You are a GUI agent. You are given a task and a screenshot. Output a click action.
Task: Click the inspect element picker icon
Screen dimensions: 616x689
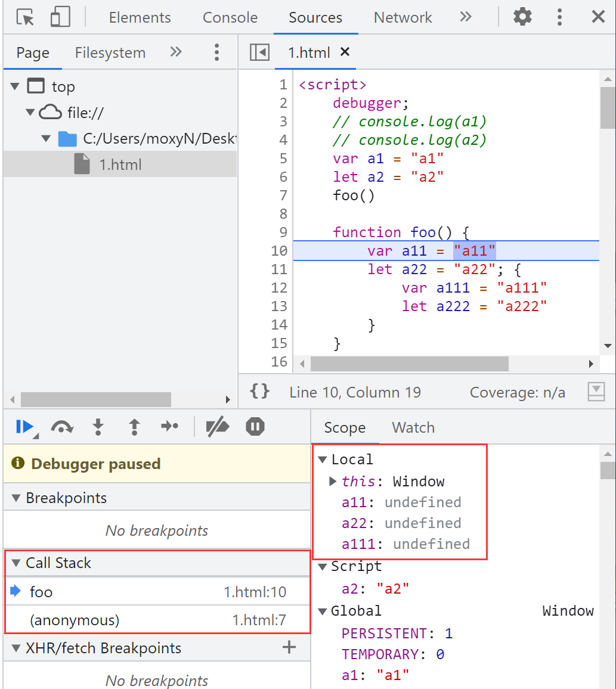pos(25,17)
